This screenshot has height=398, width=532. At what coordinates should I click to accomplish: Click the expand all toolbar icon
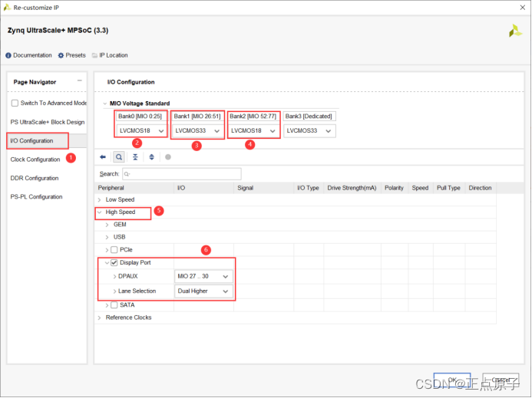pos(152,157)
